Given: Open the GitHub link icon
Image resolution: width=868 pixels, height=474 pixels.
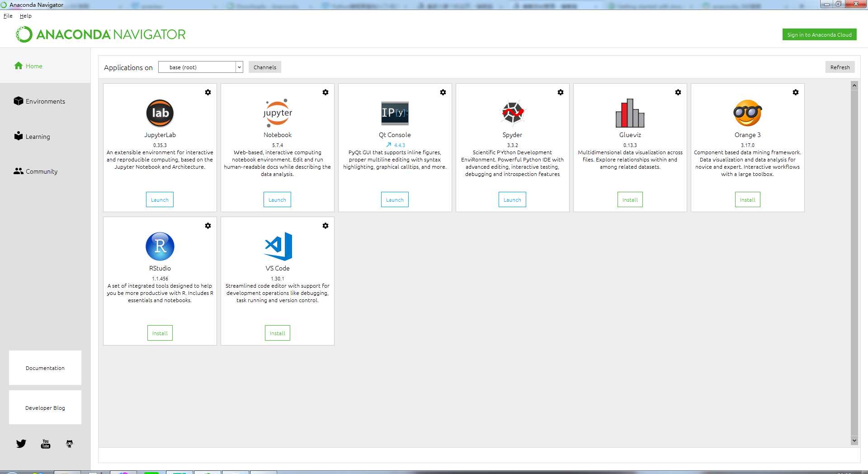Looking at the screenshot, I should (x=70, y=444).
